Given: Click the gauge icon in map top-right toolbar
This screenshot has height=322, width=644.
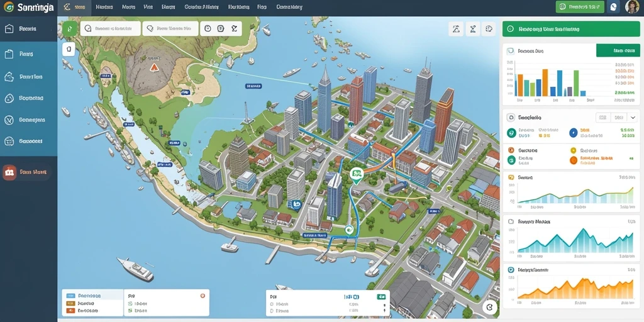Looking at the screenshot, I should click(x=488, y=29).
